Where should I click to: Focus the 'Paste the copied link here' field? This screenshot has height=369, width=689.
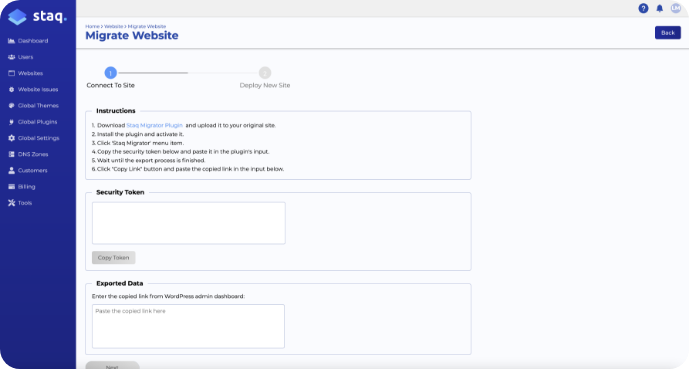(x=188, y=326)
